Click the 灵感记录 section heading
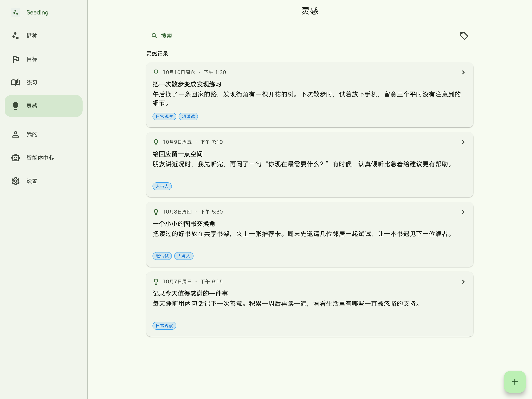 pyautogui.click(x=157, y=54)
